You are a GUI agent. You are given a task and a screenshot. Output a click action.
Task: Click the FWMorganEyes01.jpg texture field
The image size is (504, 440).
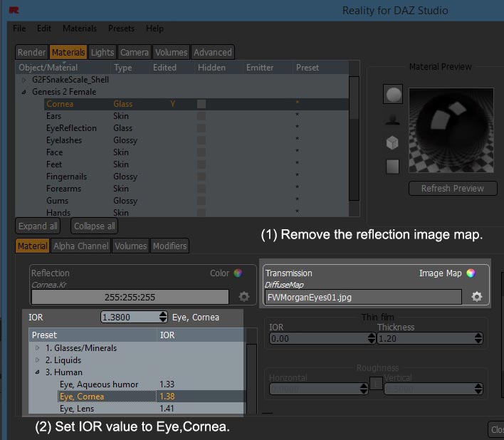[363, 297]
